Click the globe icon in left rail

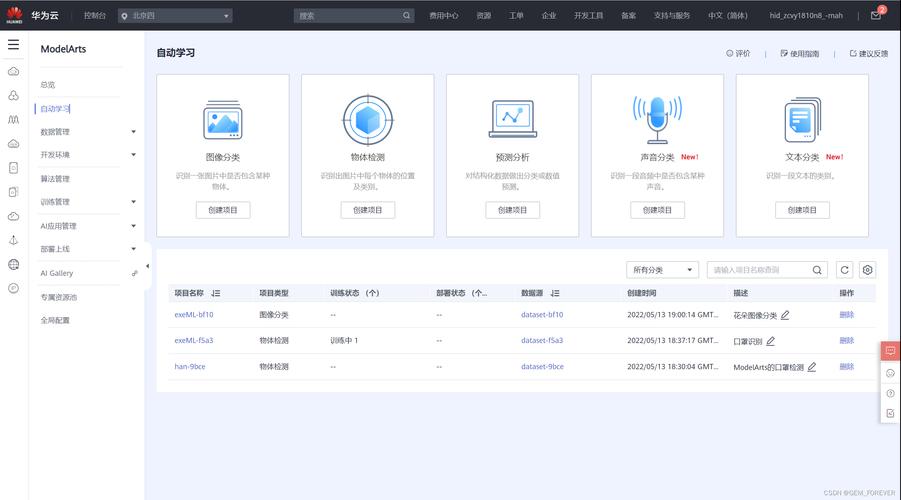click(14, 264)
